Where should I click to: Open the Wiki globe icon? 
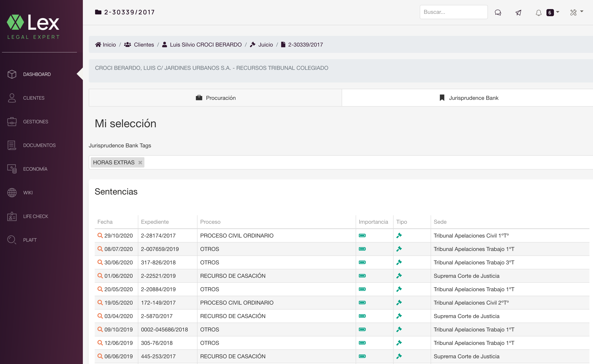pyautogui.click(x=12, y=193)
